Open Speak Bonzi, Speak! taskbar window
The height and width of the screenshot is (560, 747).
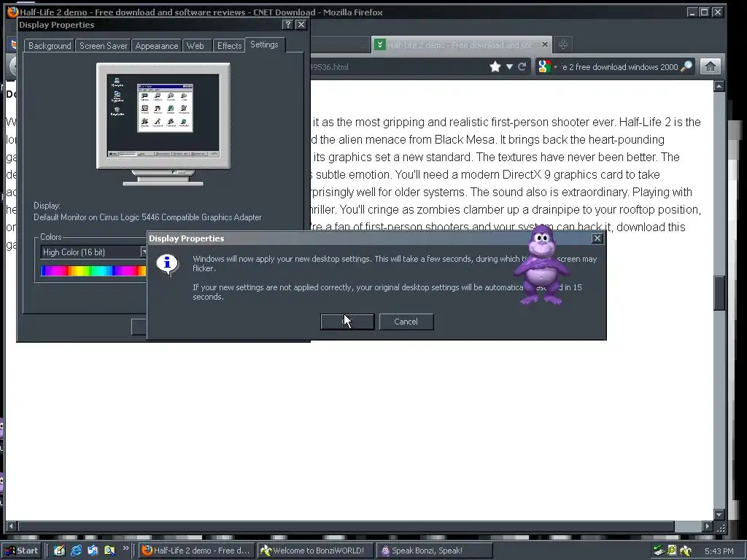(x=434, y=551)
